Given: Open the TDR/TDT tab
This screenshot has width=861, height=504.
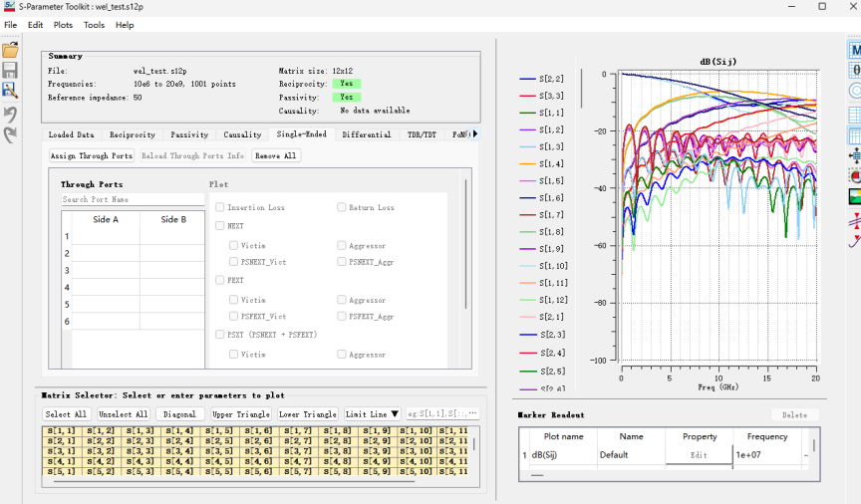Looking at the screenshot, I should 422,134.
